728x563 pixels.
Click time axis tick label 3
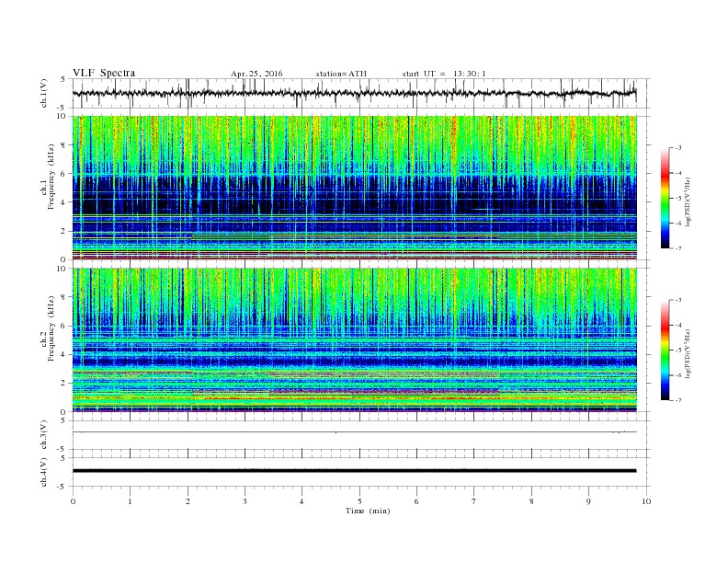(x=245, y=501)
